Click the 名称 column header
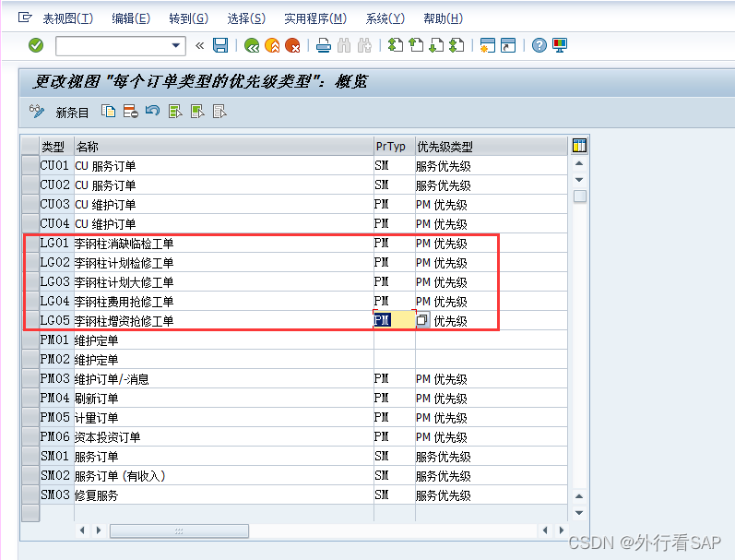The image size is (735, 560). pyautogui.click(x=224, y=147)
